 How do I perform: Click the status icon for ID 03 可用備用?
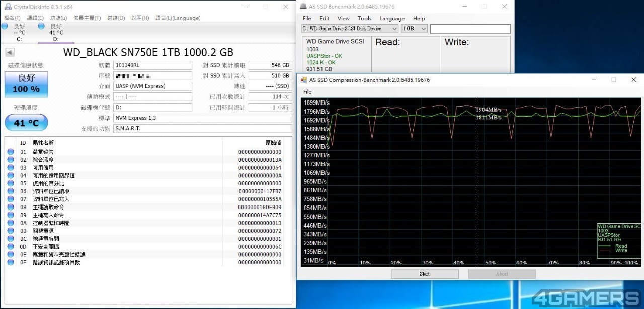[x=11, y=167]
